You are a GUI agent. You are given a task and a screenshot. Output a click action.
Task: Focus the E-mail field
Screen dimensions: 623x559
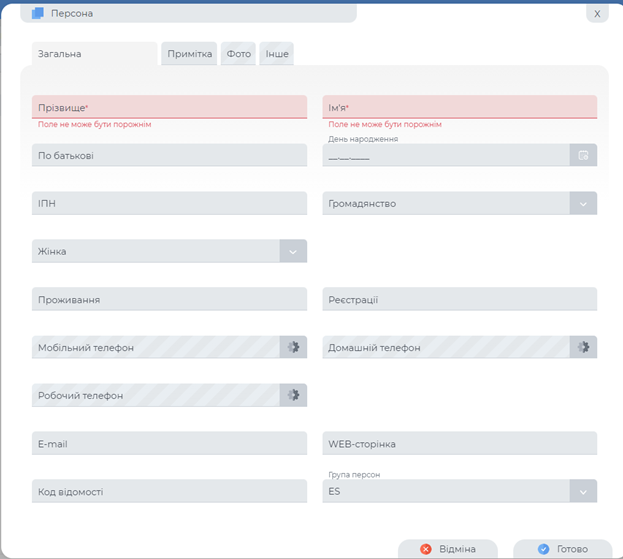click(x=169, y=443)
